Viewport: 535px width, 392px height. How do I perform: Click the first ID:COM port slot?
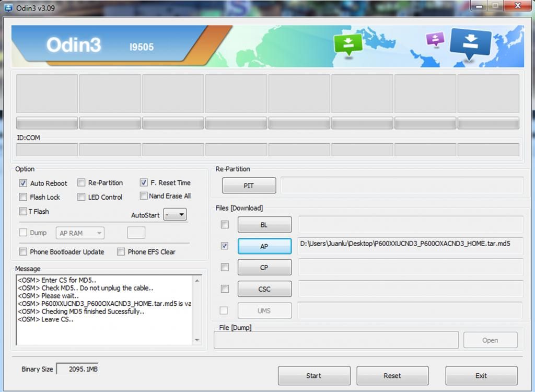coord(47,149)
